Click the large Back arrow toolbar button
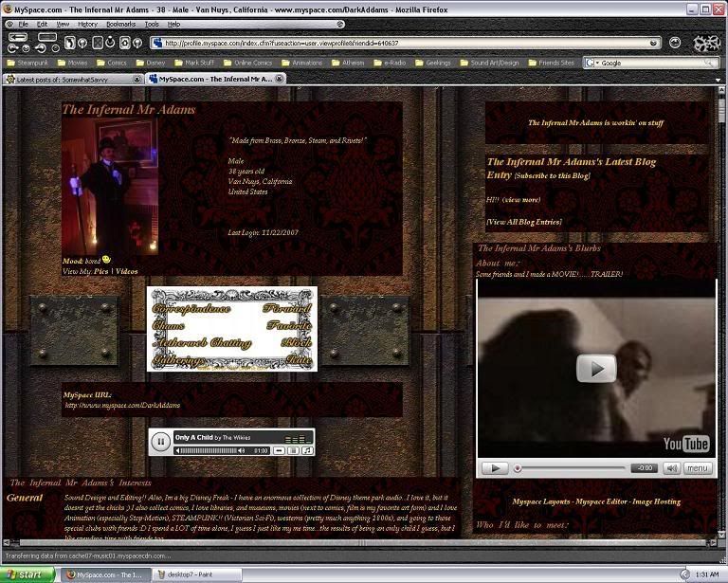The width and height of the screenshot is (728, 583). click(x=18, y=37)
